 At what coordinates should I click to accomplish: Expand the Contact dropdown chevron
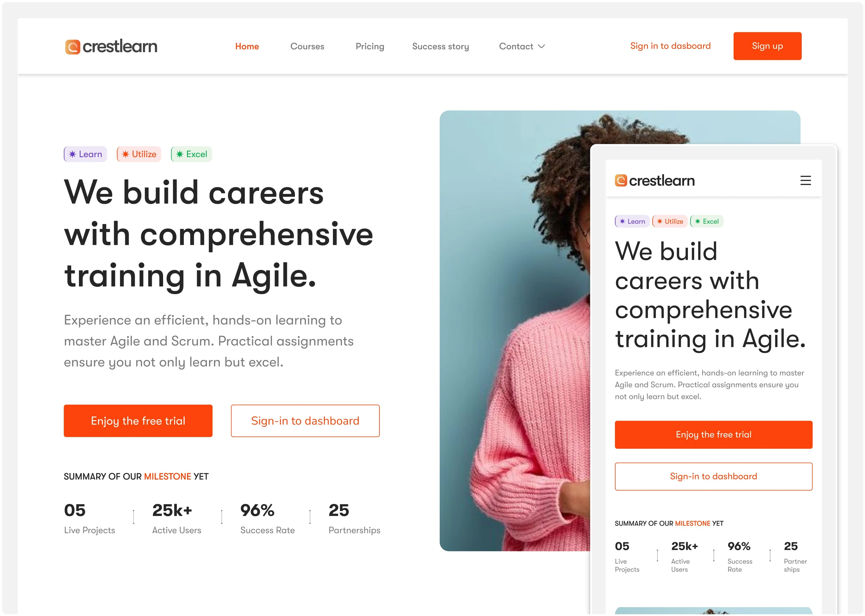[541, 46]
